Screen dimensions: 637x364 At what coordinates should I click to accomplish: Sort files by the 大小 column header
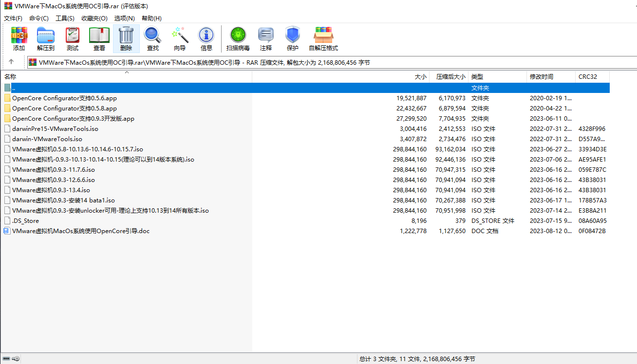[x=420, y=76]
